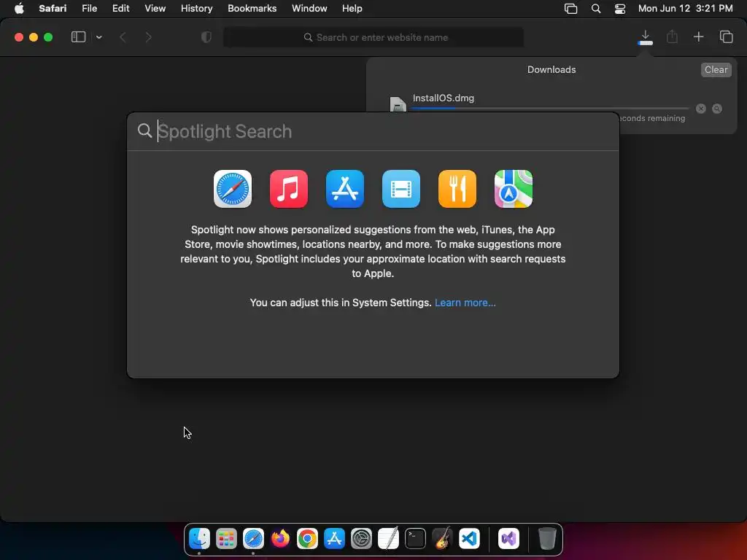Open Visual Studio Code from the Dock

pos(469,539)
